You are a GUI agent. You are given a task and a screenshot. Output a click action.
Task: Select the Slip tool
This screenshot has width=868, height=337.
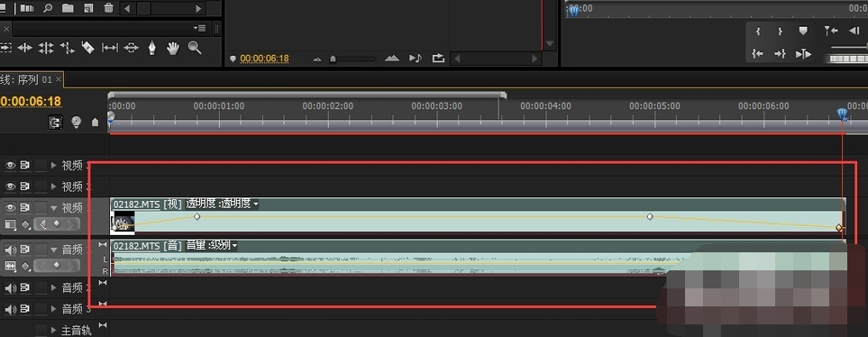tap(110, 48)
